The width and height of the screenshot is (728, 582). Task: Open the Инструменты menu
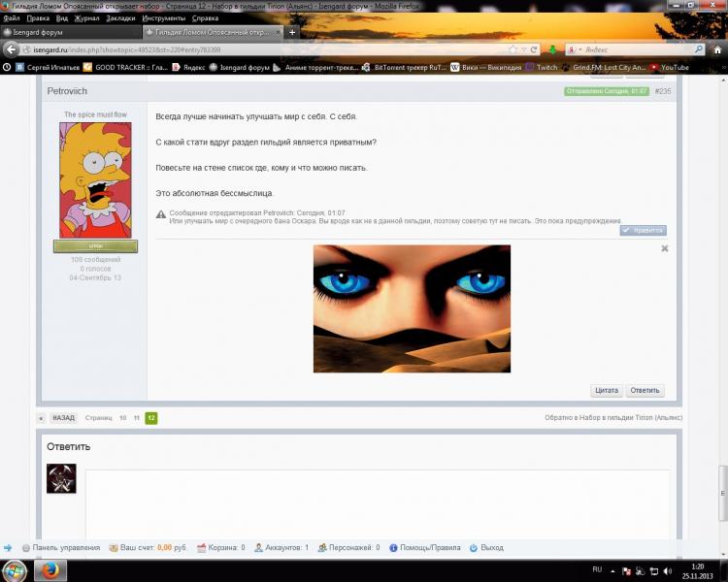163,18
